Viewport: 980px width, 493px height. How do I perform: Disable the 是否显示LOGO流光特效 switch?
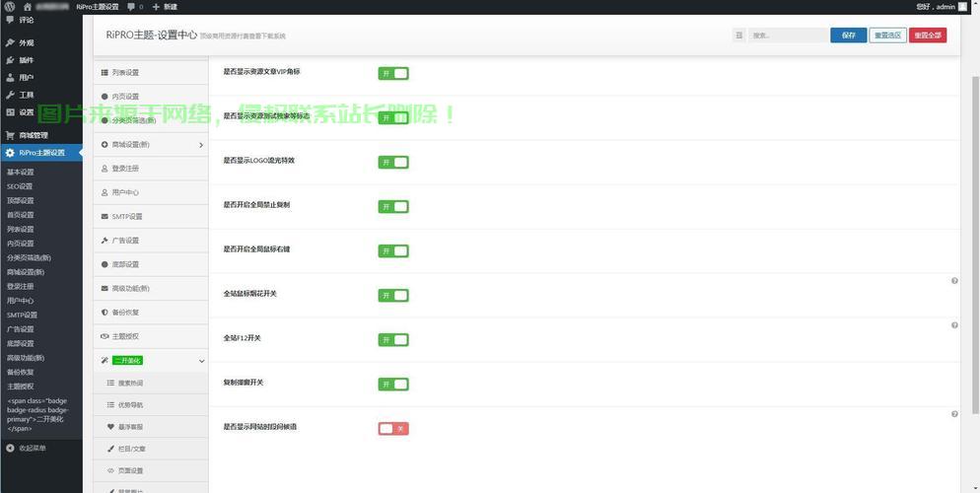(392, 162)
